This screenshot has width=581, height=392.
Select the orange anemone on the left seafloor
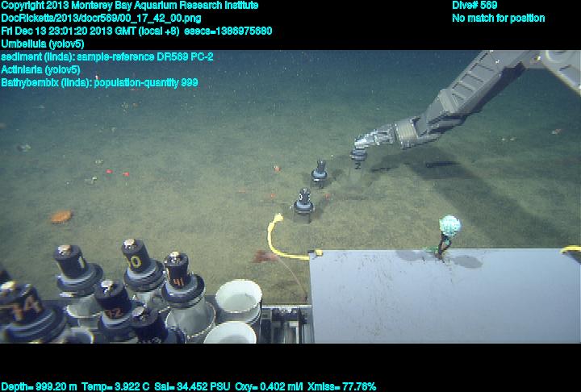point(61,216)
